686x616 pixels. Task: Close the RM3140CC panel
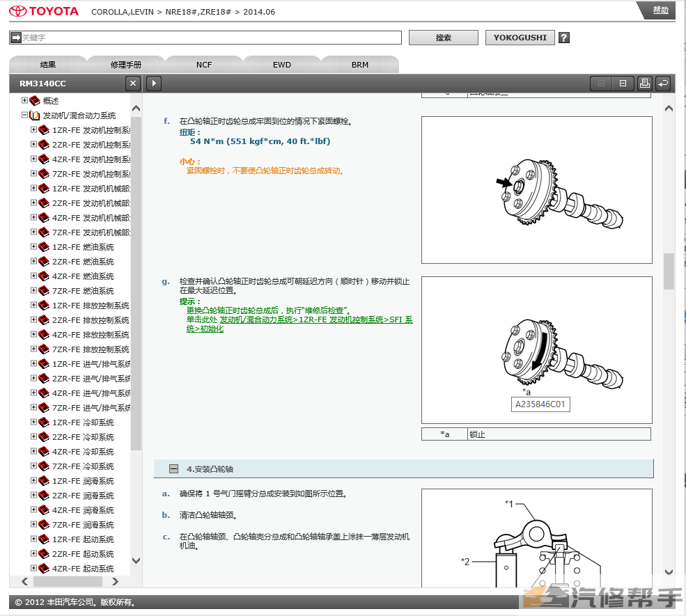pyautogui.click(x=133, y=83)
